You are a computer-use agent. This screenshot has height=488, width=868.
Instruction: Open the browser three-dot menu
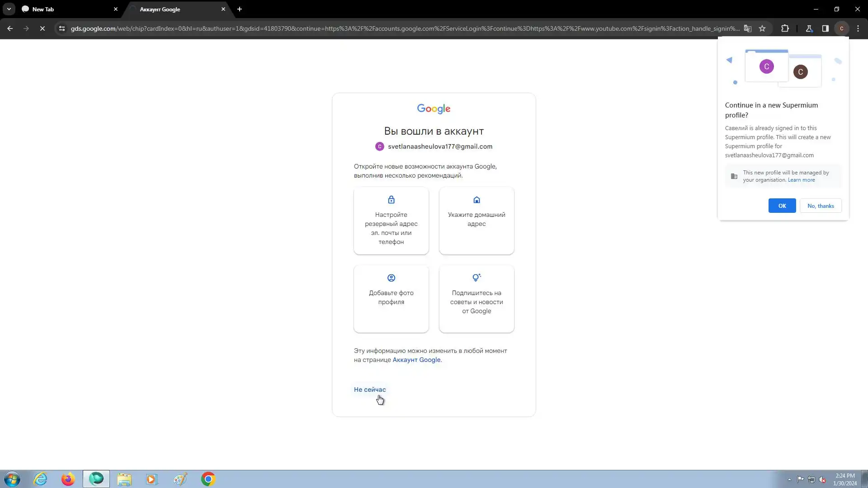(x=858, y=28)
